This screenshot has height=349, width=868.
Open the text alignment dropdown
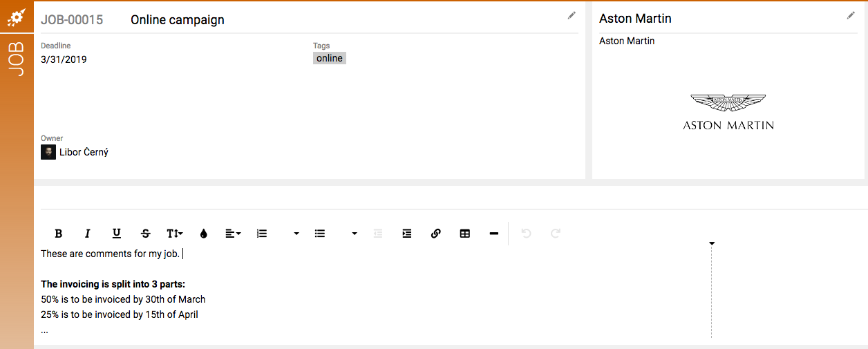(233, 234)
